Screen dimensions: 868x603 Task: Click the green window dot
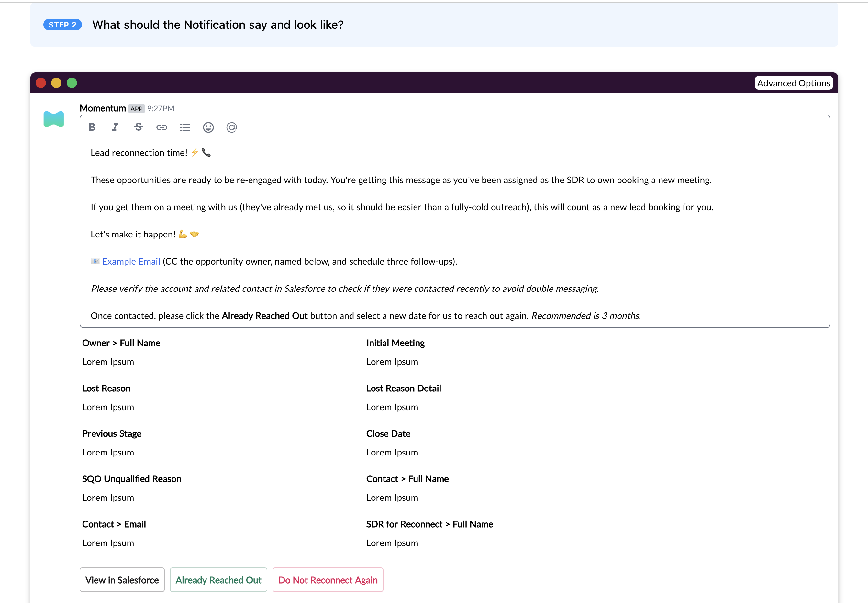72,83
